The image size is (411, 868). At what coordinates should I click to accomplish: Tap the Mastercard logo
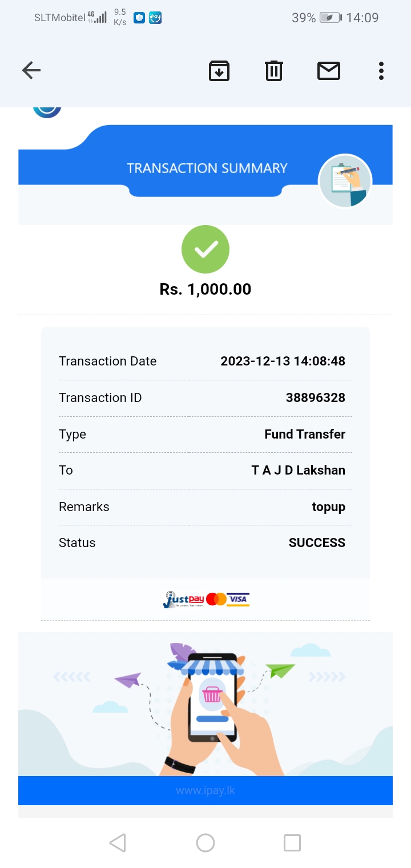pos(216,599)
